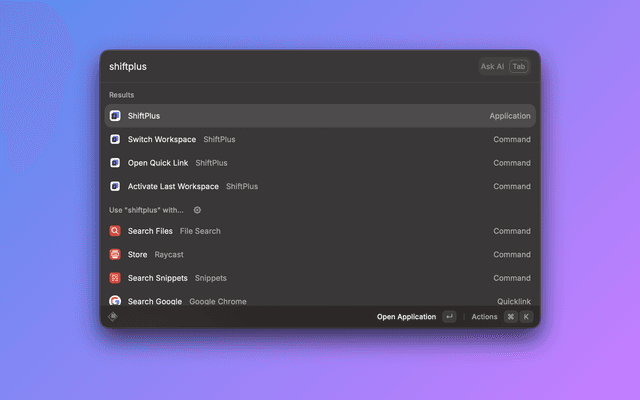The height and width of the screenshot is (400, 640).
Task: Click ShiftPlus subtitle on Activate Last Workspace row
Action: (242, 186)
